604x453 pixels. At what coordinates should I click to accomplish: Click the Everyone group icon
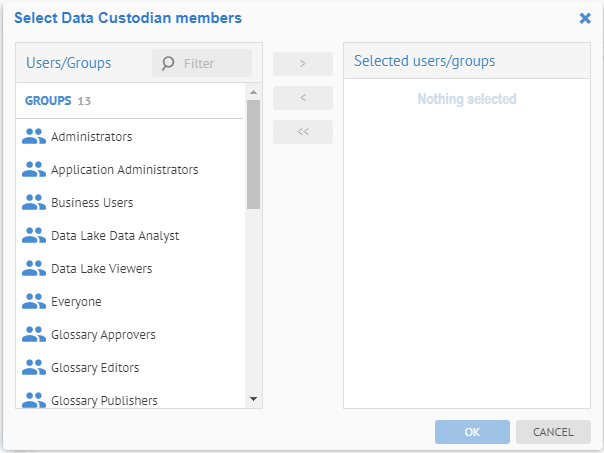[34, 302]
